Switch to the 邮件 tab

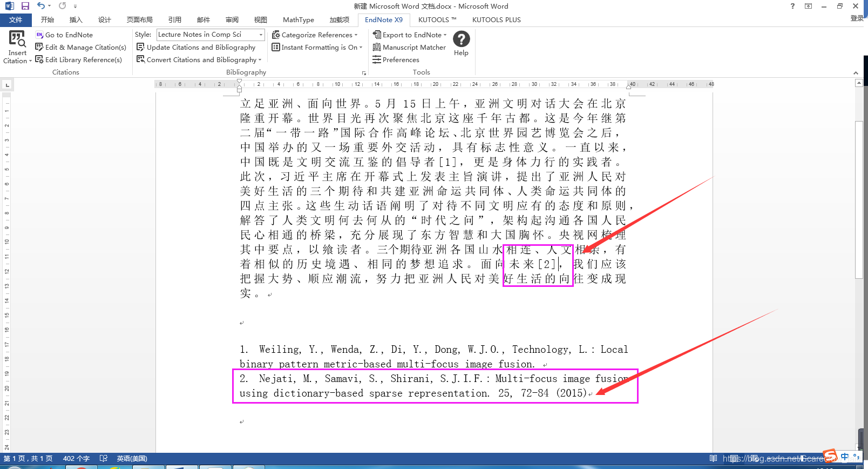tap(204, 20)
